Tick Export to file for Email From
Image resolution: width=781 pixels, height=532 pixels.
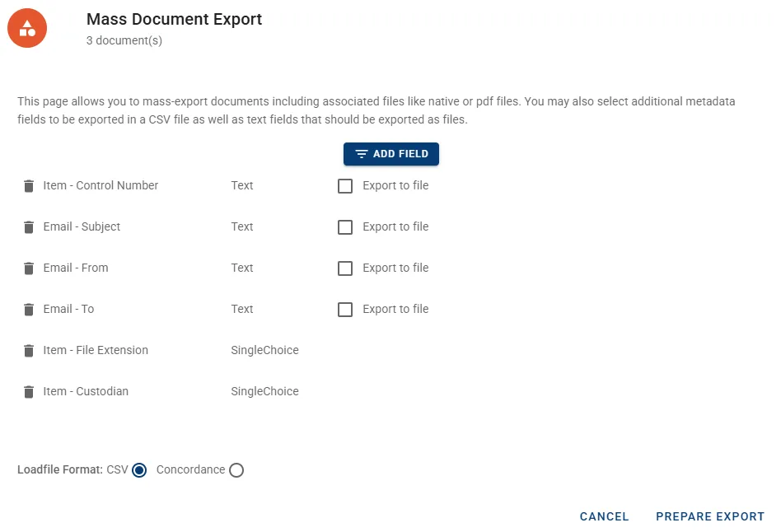click(345, 268)
